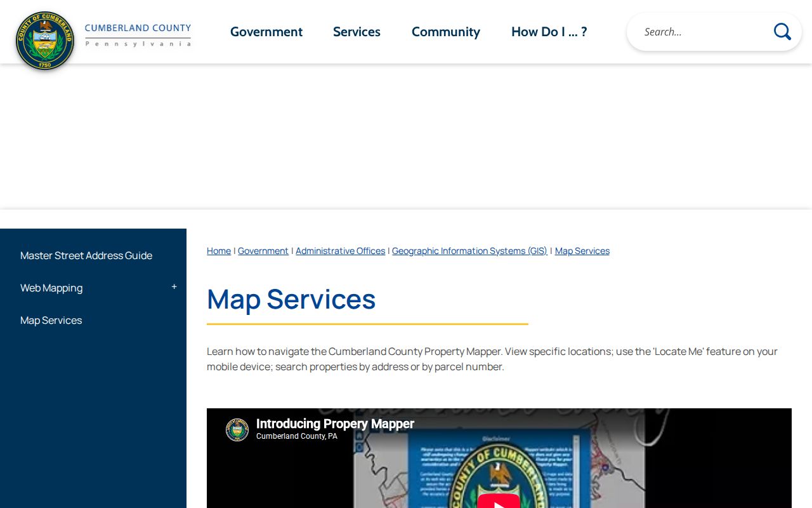812x508 pixels.
Task: Click Map Services breadcrumb link
Action: tap(582, 251)
